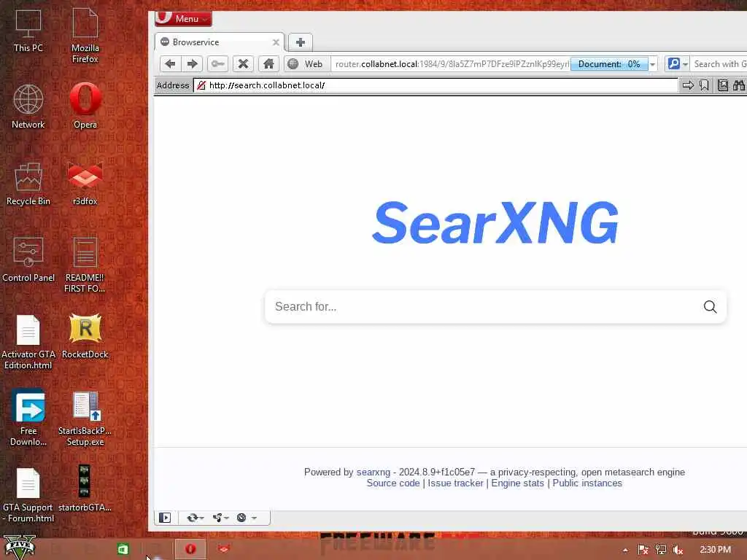Click the network tray icon
747x560 pixels.
[661, 550]
